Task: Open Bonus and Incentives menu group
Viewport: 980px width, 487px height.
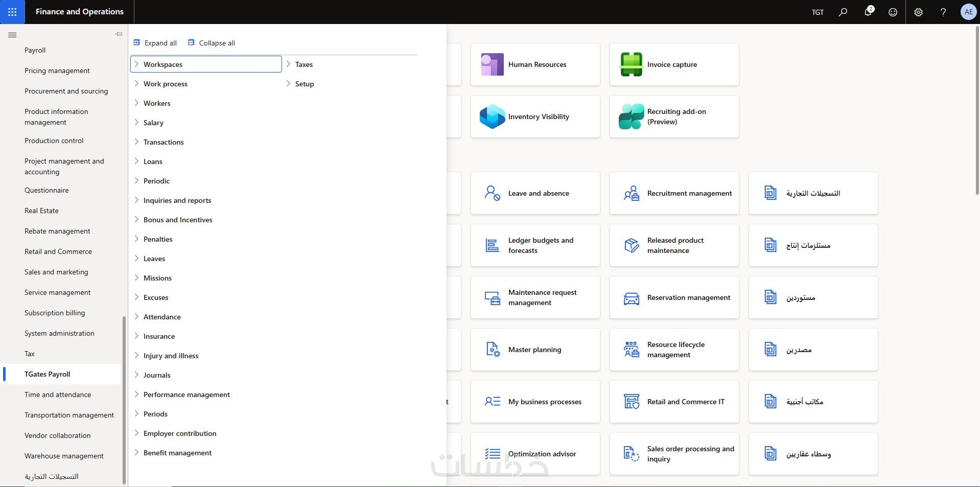Action: tap(206, 220)
